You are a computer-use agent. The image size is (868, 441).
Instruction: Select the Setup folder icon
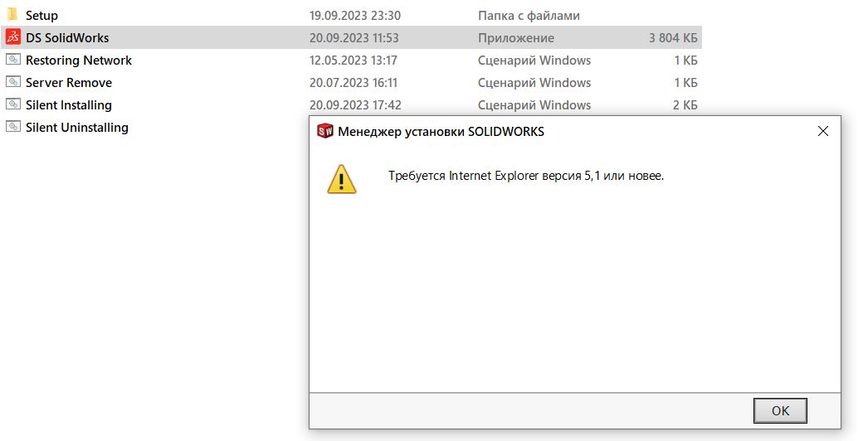13,15
